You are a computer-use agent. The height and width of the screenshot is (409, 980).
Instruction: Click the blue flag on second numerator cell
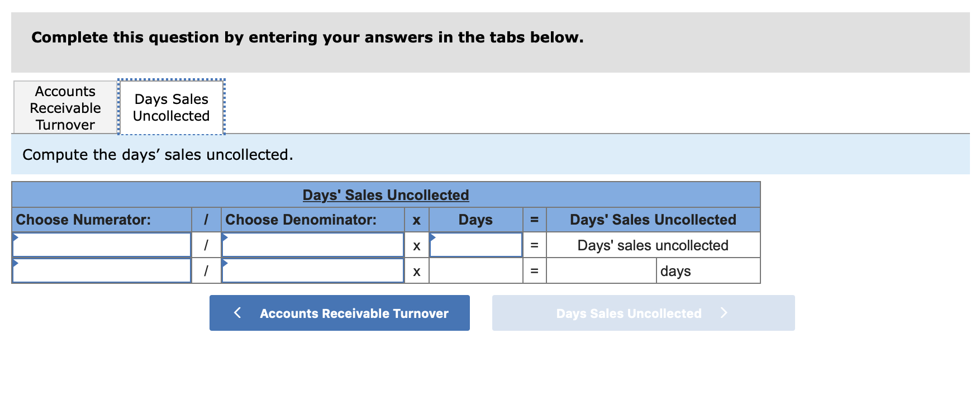tap(16, 263)
